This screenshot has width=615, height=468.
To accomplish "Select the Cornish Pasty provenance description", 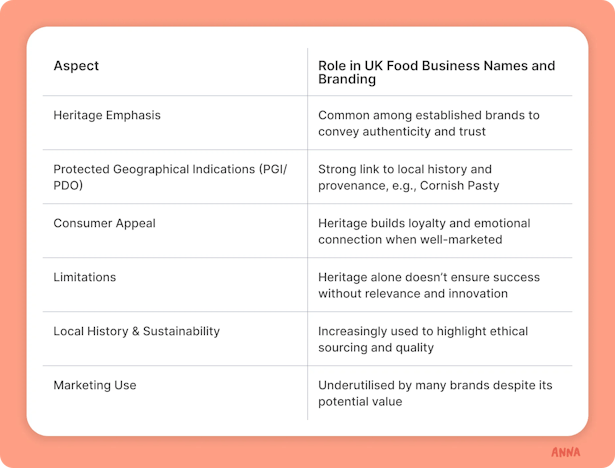I will point(409,177).
